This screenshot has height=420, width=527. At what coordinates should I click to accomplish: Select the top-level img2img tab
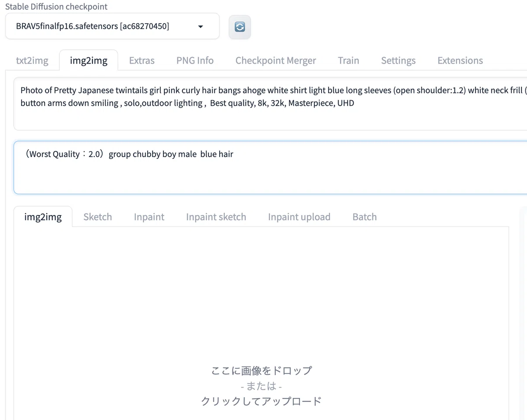point(89,61)
